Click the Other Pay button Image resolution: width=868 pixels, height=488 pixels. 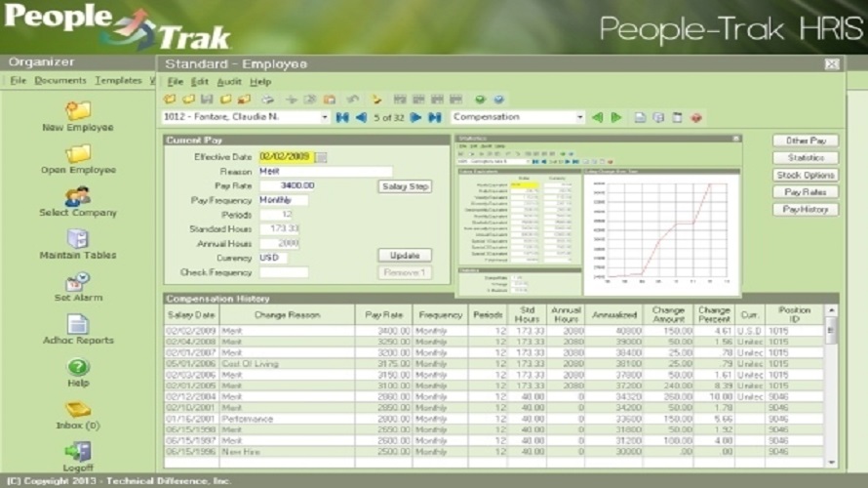coord(806,141)
